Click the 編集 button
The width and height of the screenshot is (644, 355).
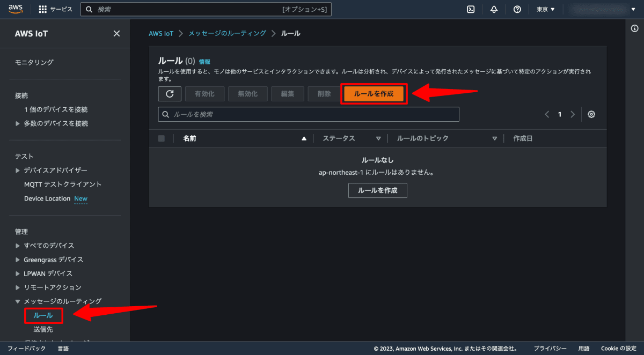tap(288, 94)
